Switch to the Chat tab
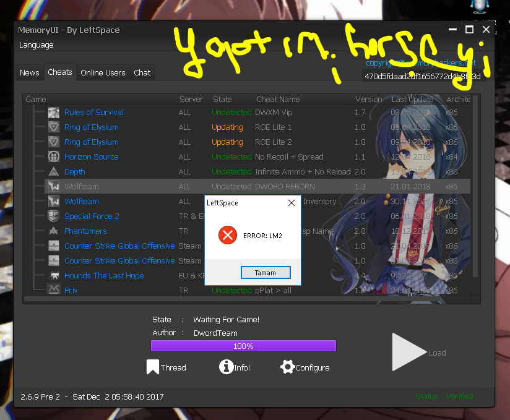 142,73
